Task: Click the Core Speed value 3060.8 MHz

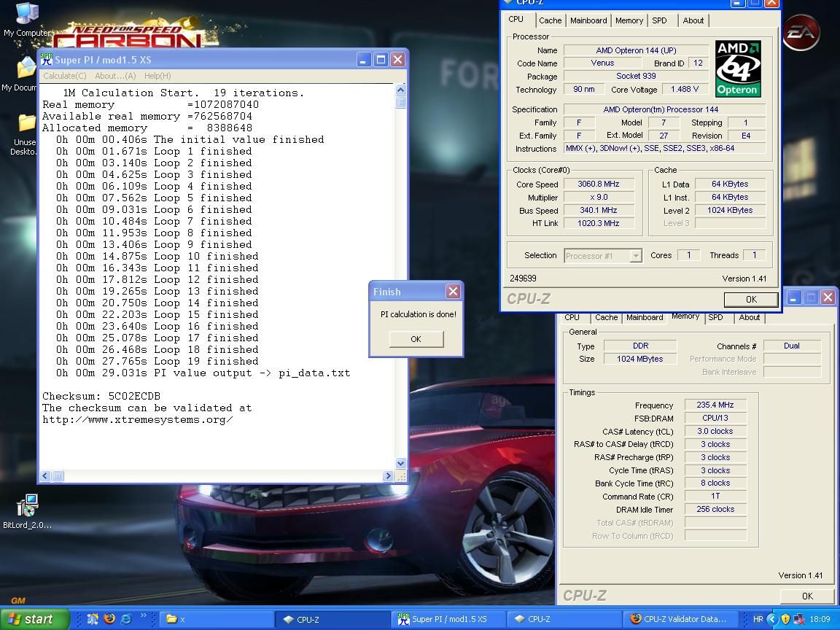Action: pos(599,184)
